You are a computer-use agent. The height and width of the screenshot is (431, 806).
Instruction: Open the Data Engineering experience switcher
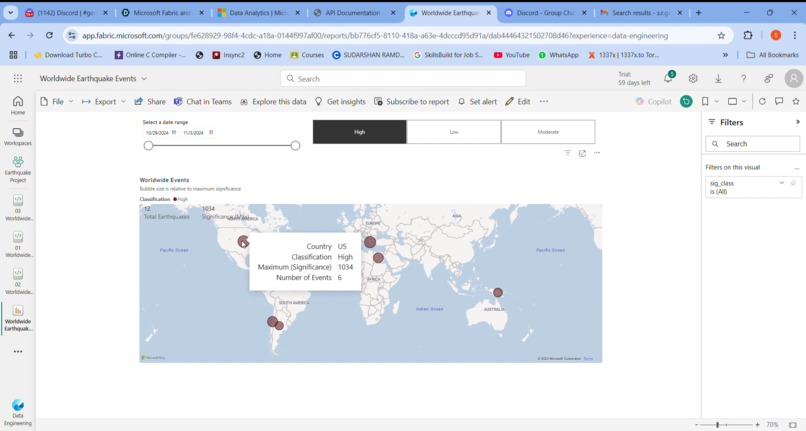pos(17,412)
